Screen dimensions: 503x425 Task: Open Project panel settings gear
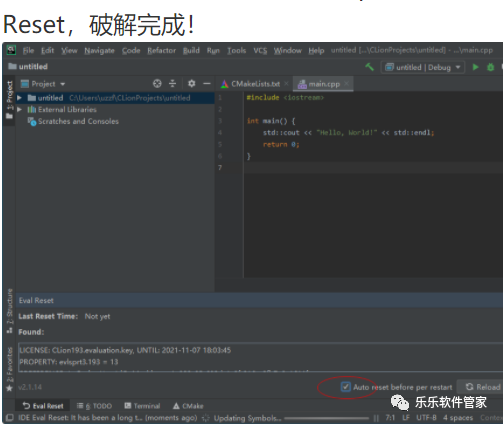point(191,83)
